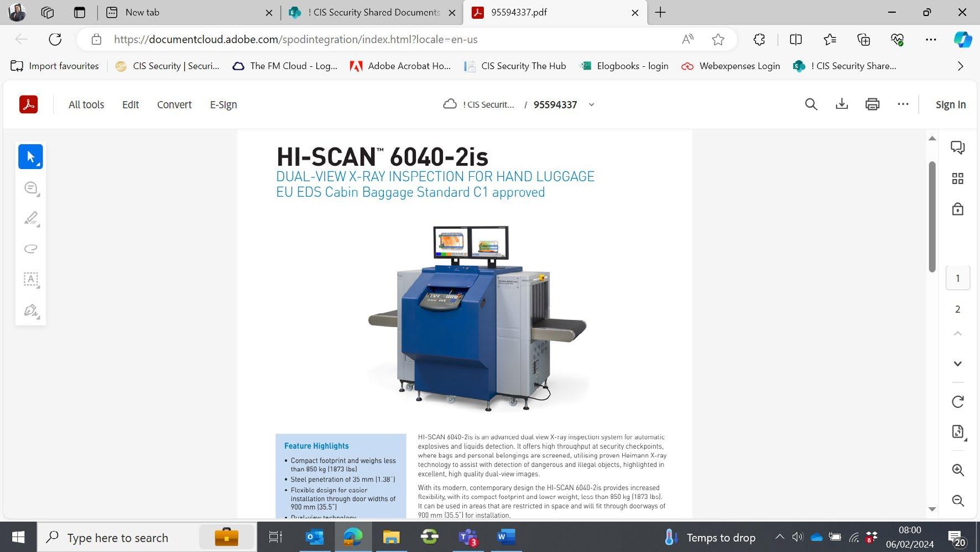Open the notification center

956,537
